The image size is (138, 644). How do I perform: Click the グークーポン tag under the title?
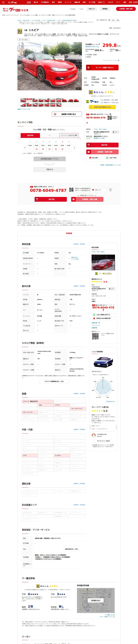click(x=23, y=39)
